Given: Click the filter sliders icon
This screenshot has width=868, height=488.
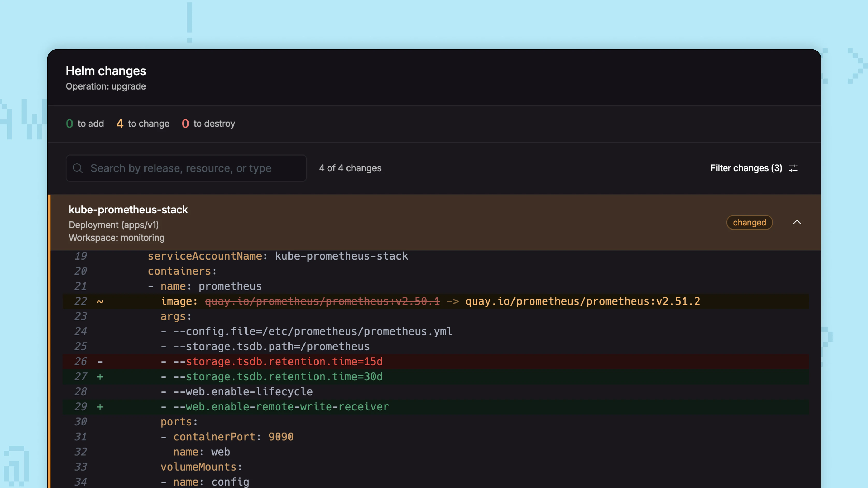Looking at the screenshot, I should (793, 168).
